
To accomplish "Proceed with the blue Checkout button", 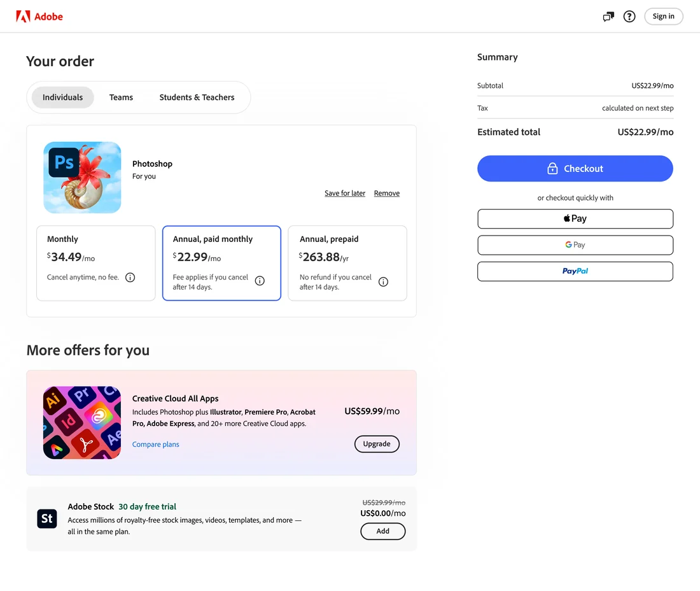I will pyautogui.click(x=575, y=168).
